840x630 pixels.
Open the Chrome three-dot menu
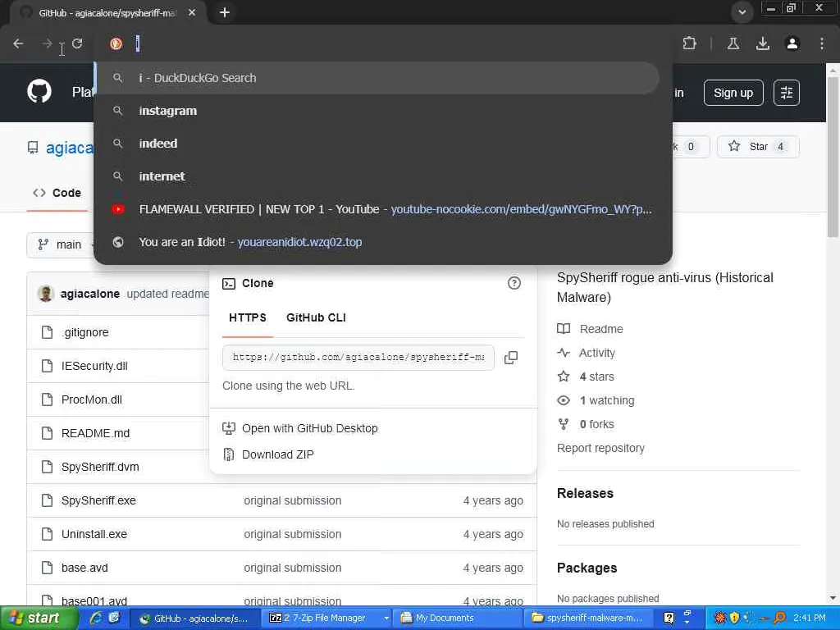[822, 43]
